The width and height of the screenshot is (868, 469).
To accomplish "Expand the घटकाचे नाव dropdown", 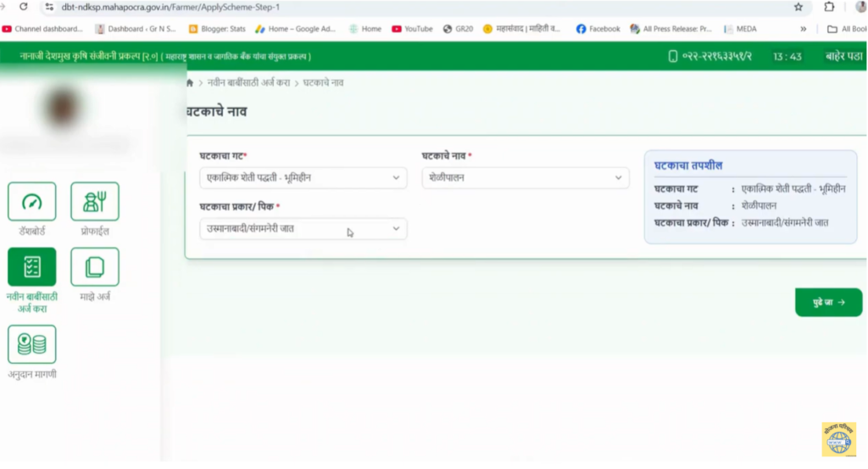I will coord(526,178).
